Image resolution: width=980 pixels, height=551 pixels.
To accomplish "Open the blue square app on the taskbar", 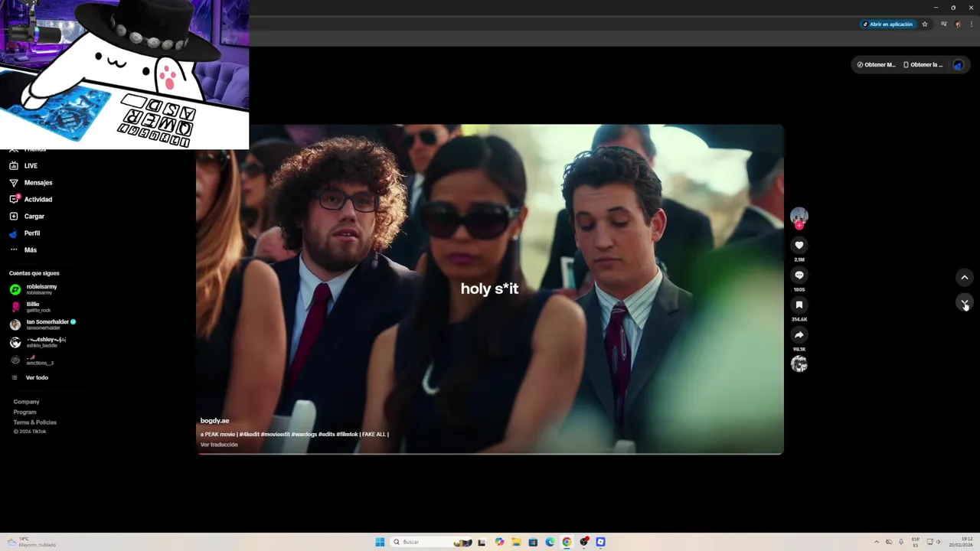I will click(x=601, y=542).
